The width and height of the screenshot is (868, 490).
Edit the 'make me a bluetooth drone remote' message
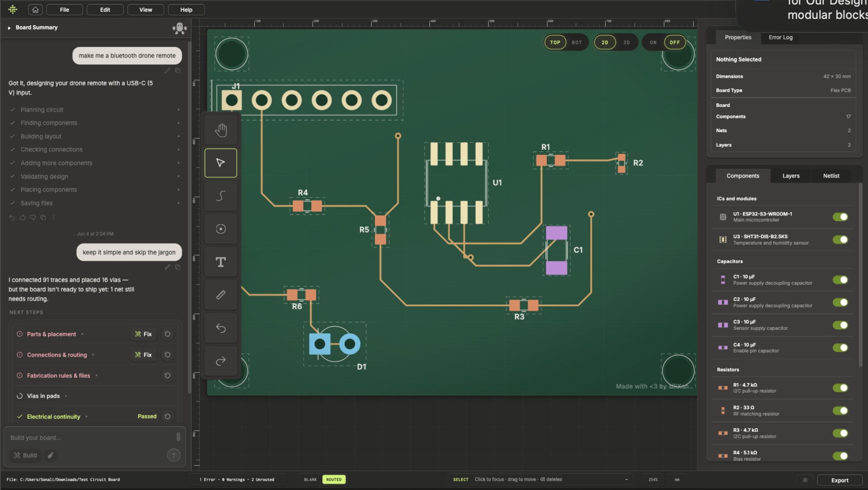(167, 70)
